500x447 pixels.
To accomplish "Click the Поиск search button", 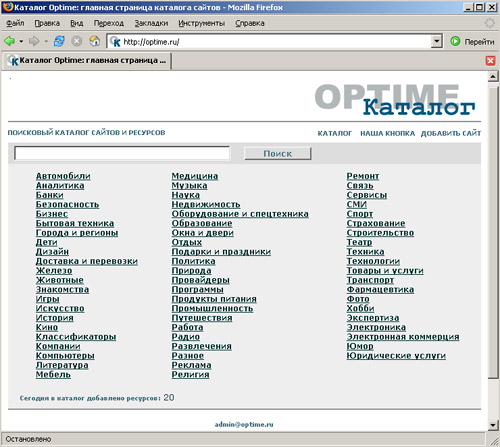I will click(278, 154).
